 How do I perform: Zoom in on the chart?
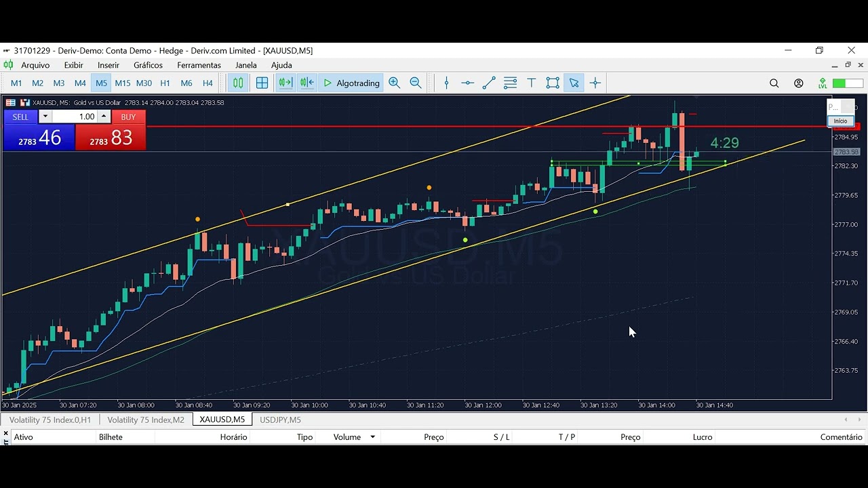coord(395,83)
